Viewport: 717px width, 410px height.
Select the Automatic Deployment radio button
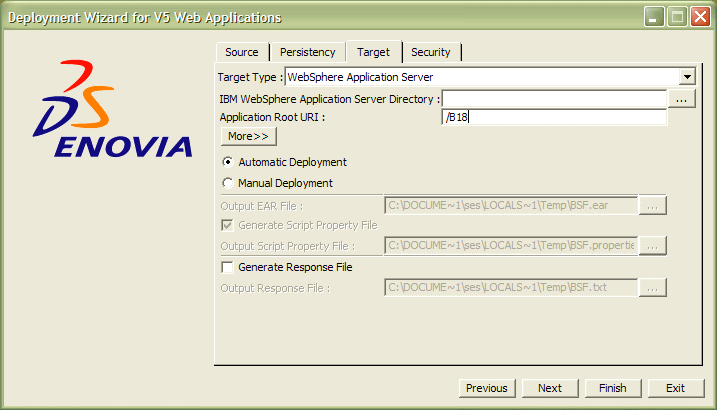228,162
